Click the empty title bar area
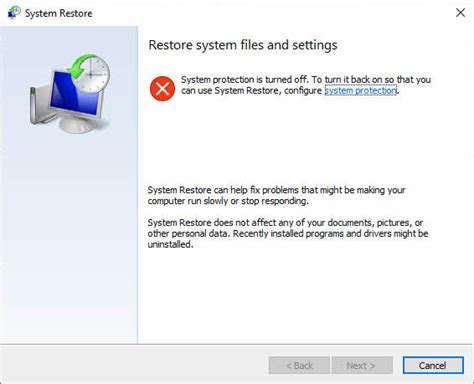The height and width of the screenshot is (384, 474). point(267,13)
